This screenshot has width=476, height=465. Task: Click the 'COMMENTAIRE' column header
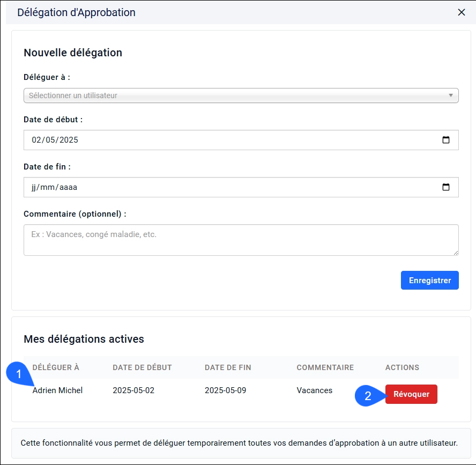coord(325,367)
